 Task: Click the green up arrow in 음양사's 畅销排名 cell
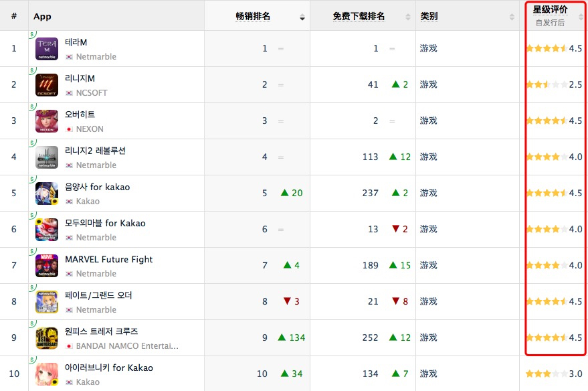284,193
